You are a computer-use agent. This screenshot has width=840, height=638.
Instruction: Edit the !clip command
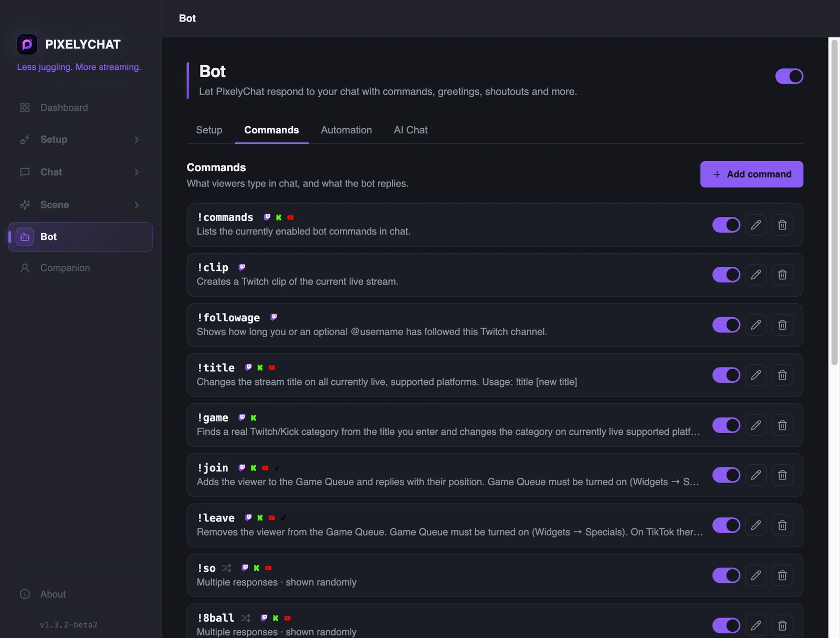point(756,275)
